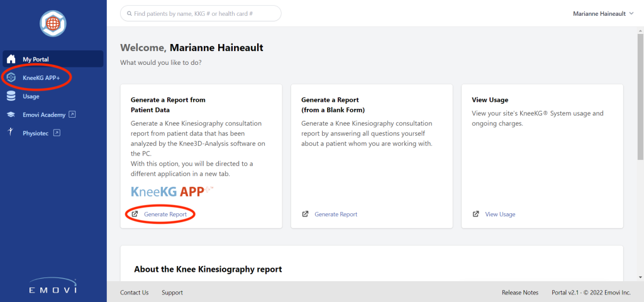The height and width of the screenshot is (302, 644).
Task: Click the patient search input field
Action: pyautogui.click(x=201, y=14)
